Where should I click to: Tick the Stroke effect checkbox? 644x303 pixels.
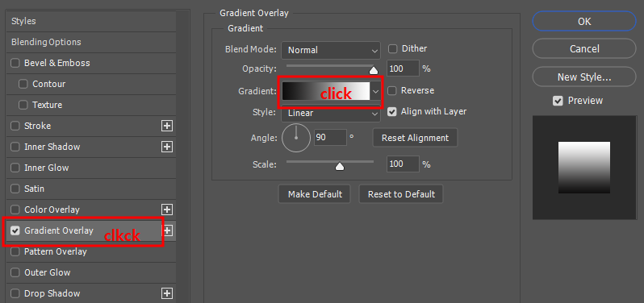pos(15,126)
